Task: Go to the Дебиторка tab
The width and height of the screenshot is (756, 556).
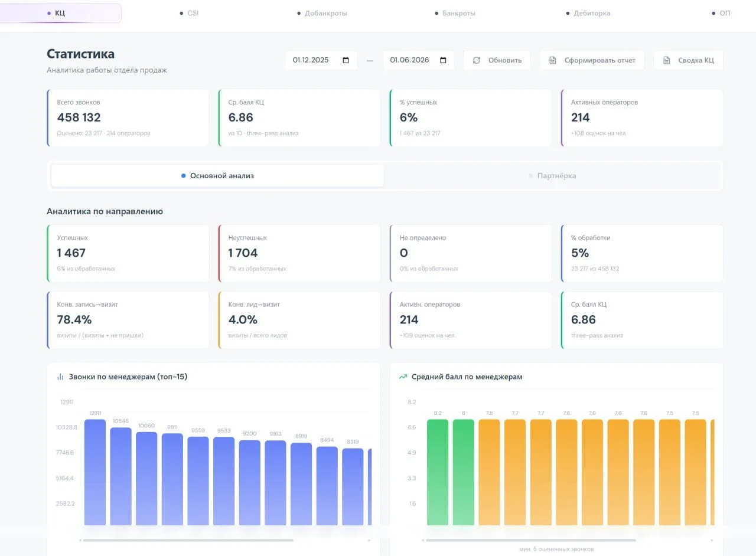Action: 588,13
